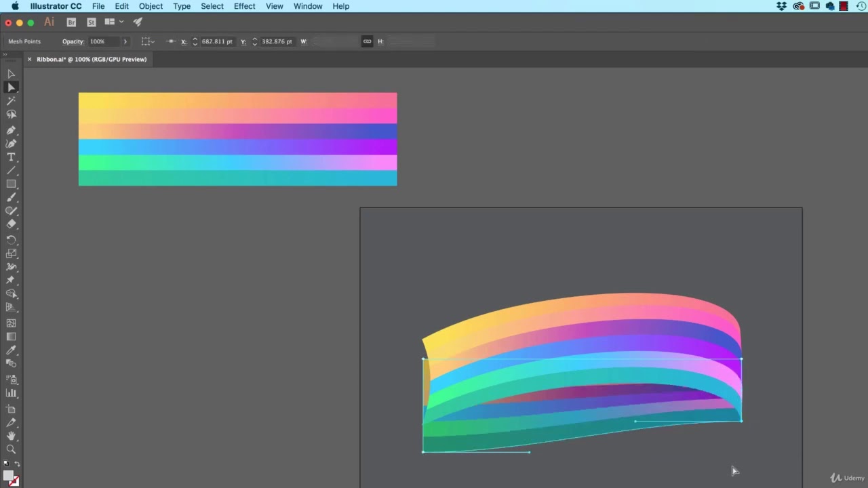
Task: Open Adobe Stock via the St icon
Action: [x=92, y=22]
